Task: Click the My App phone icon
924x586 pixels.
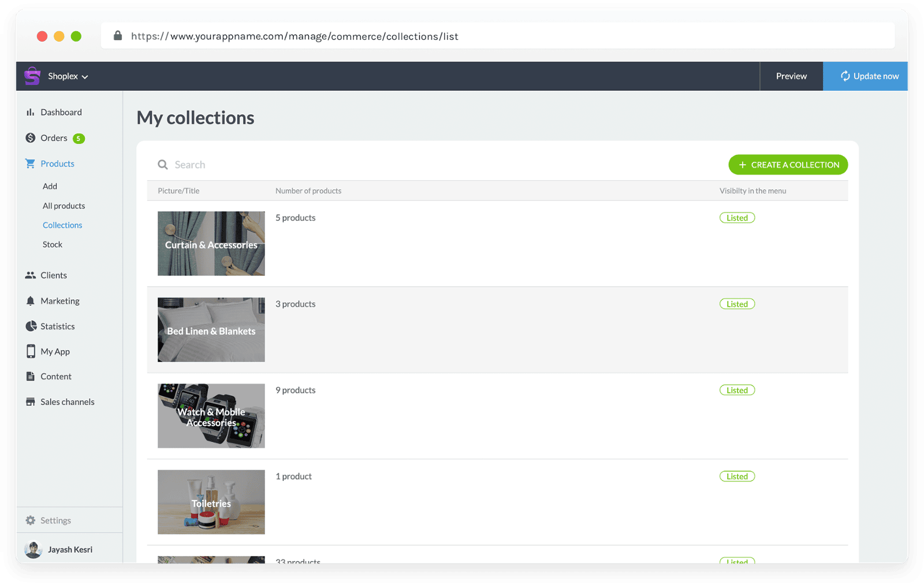Action: coord(30,351)
